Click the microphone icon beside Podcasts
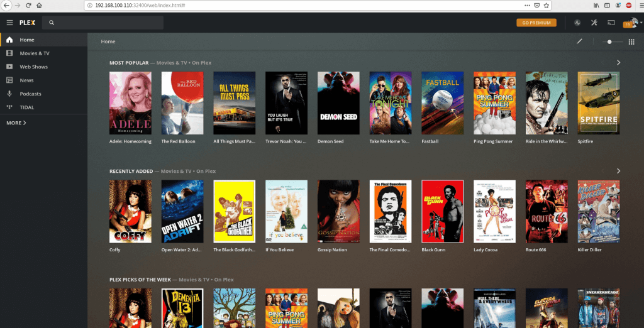 tap(9, 94)
